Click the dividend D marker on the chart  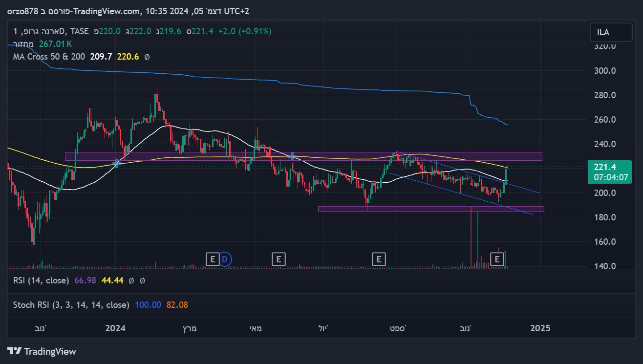tap(225, 259)
